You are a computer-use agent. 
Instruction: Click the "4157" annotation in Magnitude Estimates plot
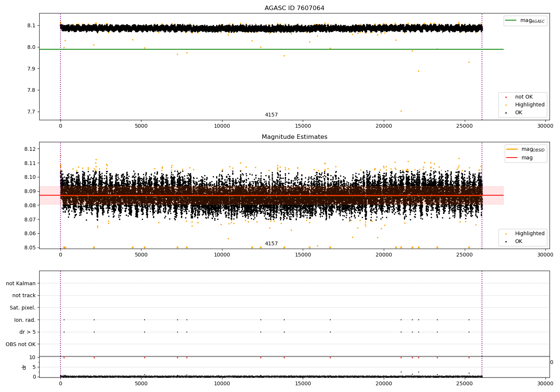point(271,244)
